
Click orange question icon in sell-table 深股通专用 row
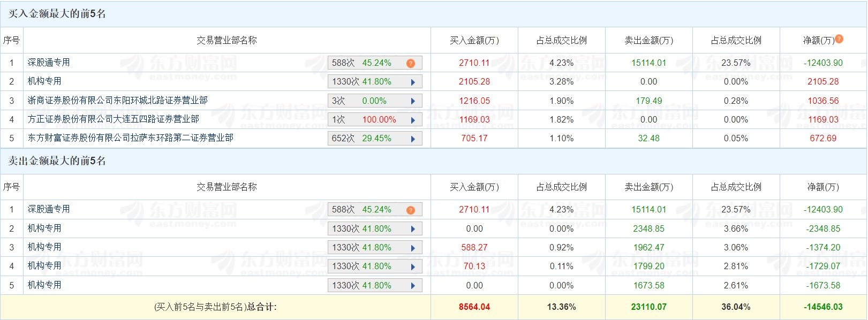[411, 210]
